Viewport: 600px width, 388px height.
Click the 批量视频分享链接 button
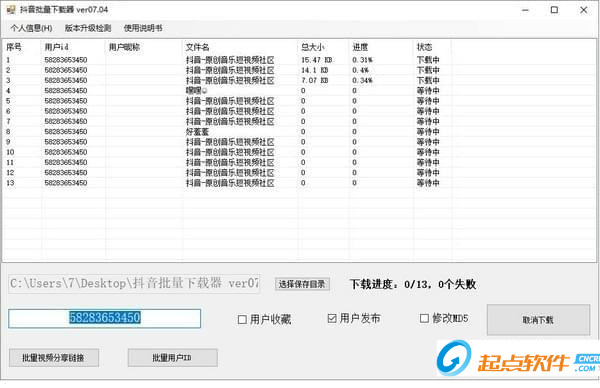54,358
